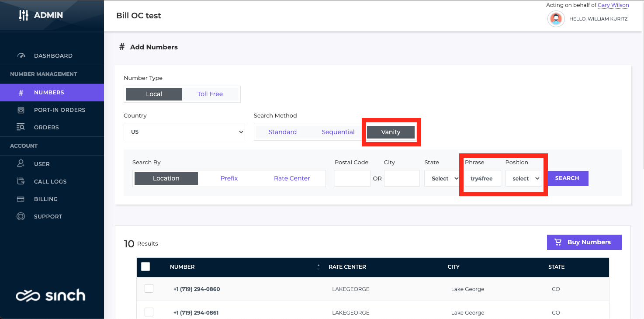Click the Postal Code input field
Screen dimensions: 644x319
pos(353,178)
